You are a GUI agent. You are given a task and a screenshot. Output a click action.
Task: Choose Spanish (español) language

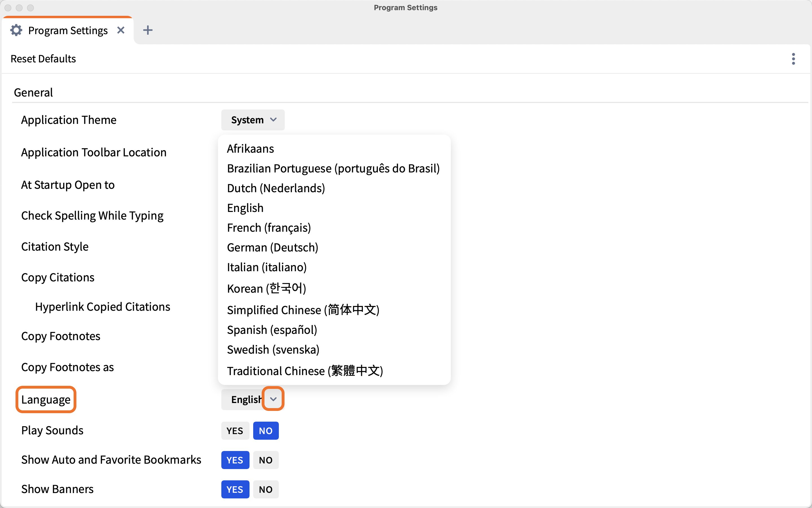[272, 330]
